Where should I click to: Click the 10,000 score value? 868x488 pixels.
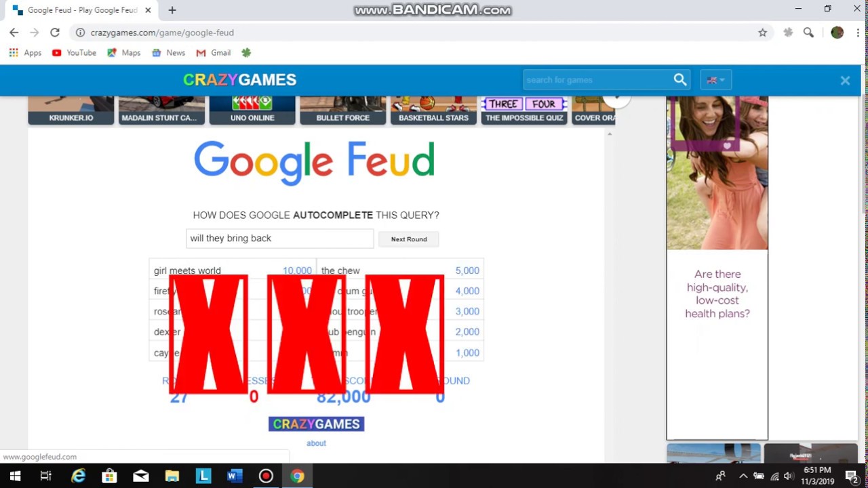click(297, 270)
